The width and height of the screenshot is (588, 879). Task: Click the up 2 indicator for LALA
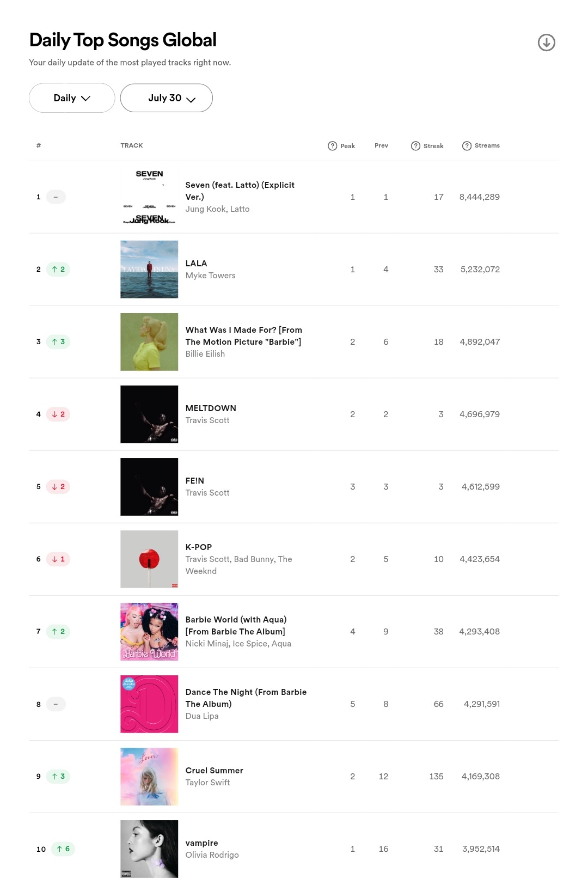pos(58,270)
